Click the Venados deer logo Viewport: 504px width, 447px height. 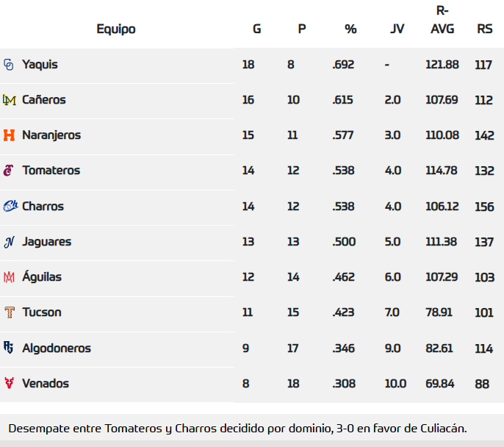pos(9,383)
